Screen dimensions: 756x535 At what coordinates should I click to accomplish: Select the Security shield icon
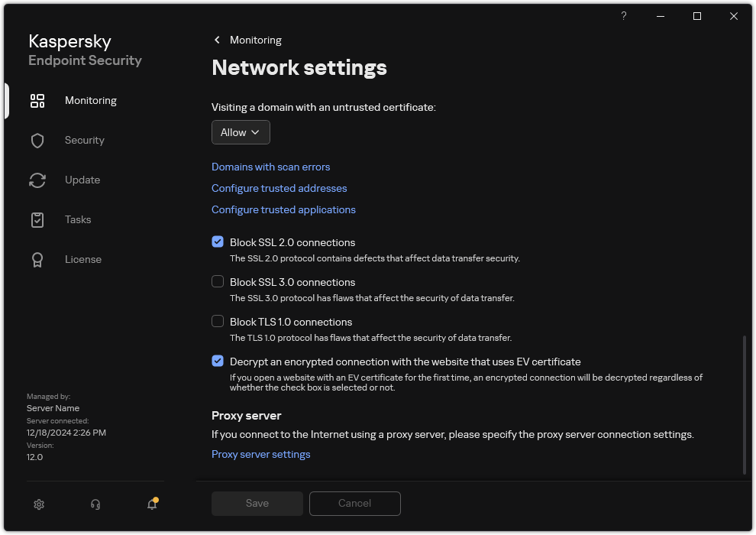[x=37, y=140]
